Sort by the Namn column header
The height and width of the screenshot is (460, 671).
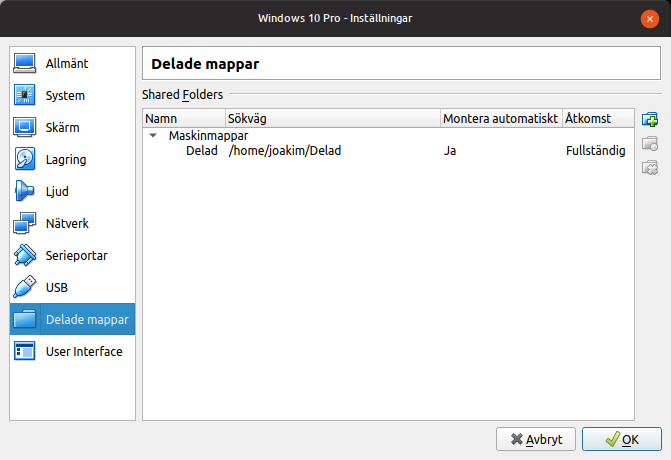(x=184, y=118)
